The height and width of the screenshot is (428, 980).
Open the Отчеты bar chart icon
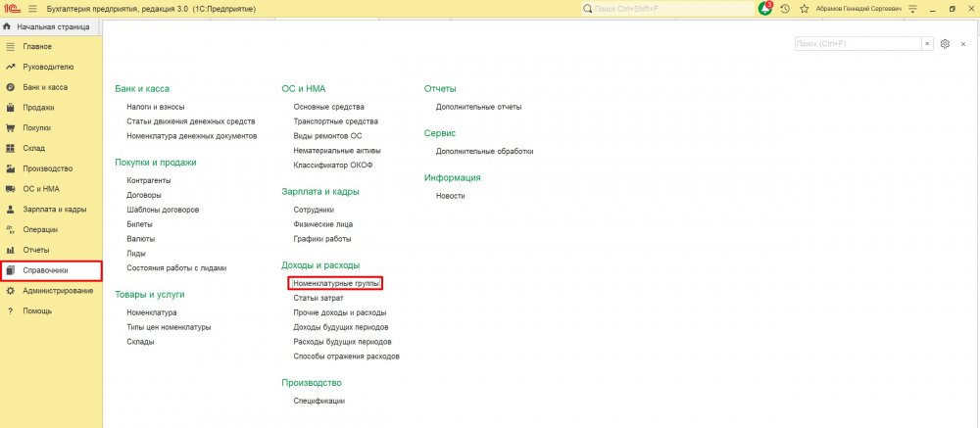pos(10,250)
